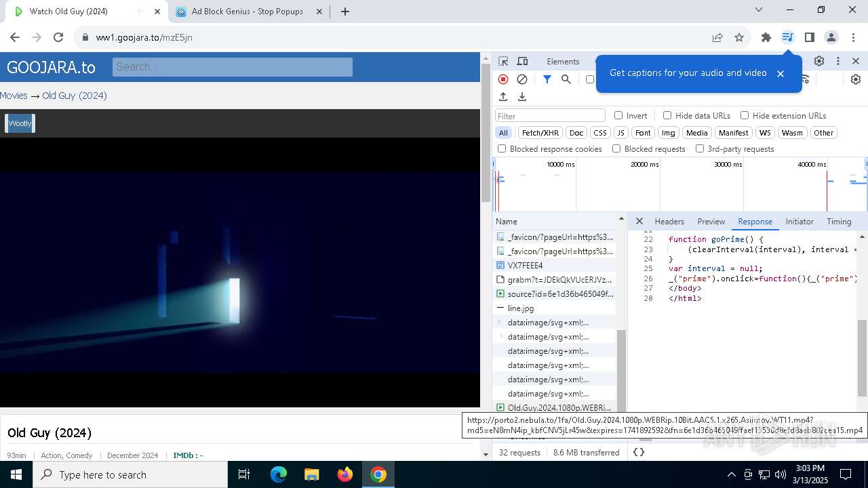Export HAR file with download arrow

pyautogui.click(x=522, y=97)
